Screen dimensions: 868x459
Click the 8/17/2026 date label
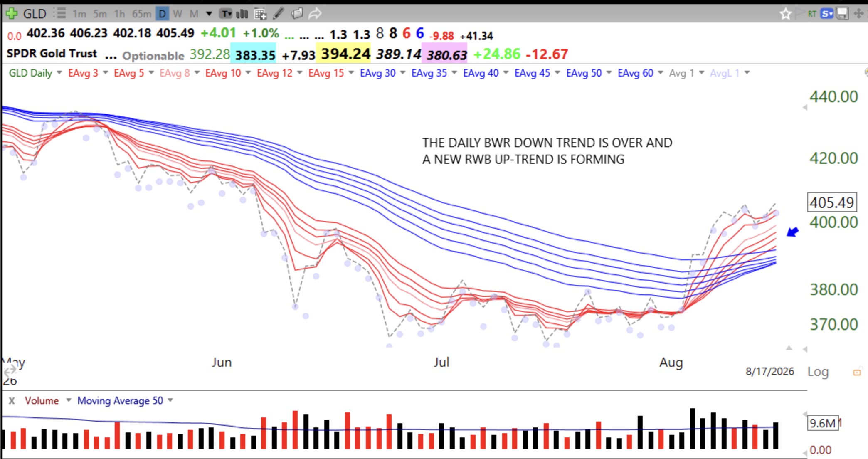[770, 371]
